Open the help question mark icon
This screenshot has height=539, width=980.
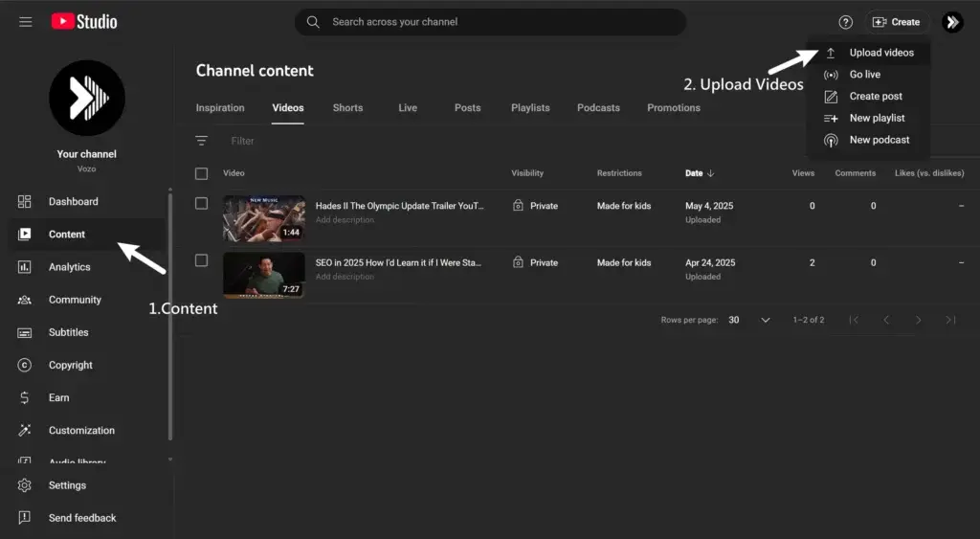(x=845, y=22)
